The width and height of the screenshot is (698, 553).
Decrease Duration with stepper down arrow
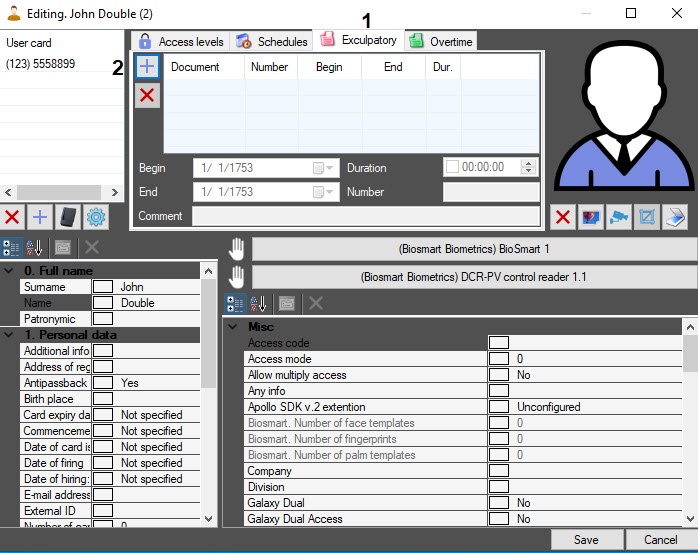click(x=528, y=171)
